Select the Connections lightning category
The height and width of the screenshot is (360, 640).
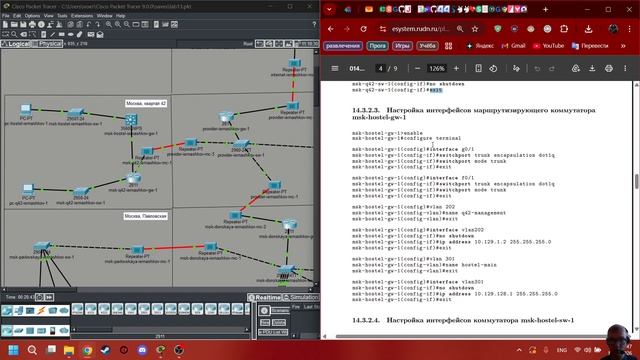point(41,311)
